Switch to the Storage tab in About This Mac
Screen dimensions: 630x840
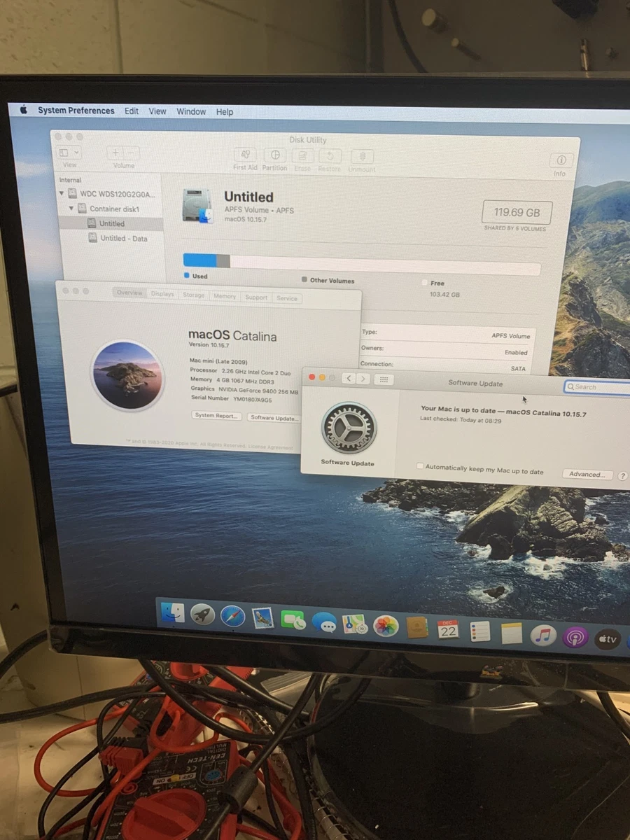[194, 295]
